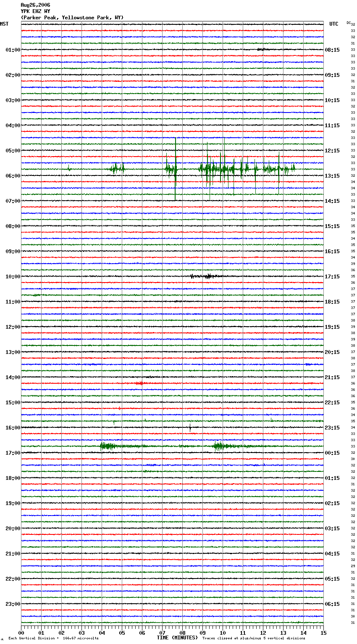Select the 17:15 UTC time label
This screenshot has width=357, height=644.
(x=332, y=277)
